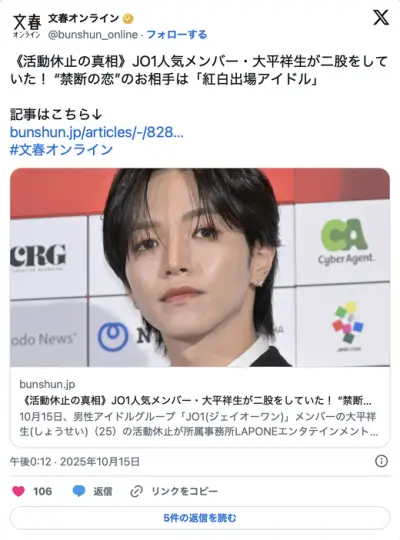Click フォローする to follow the account
This screenshot has height=540, width=400.
[x=177, y=34]
